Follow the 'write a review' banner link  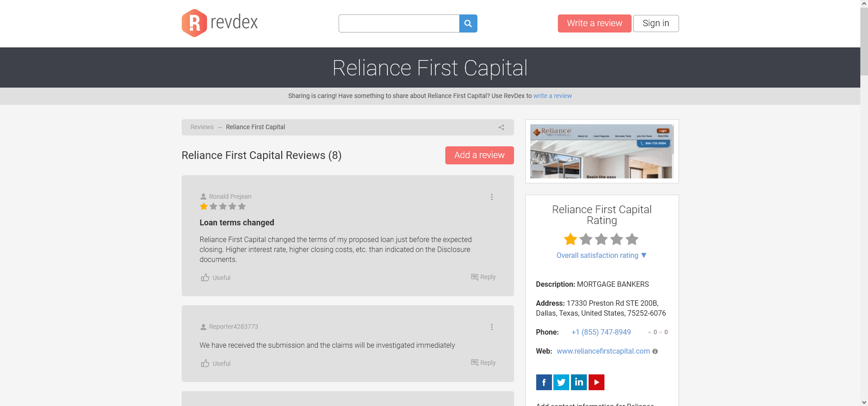(x=552, y=96)
